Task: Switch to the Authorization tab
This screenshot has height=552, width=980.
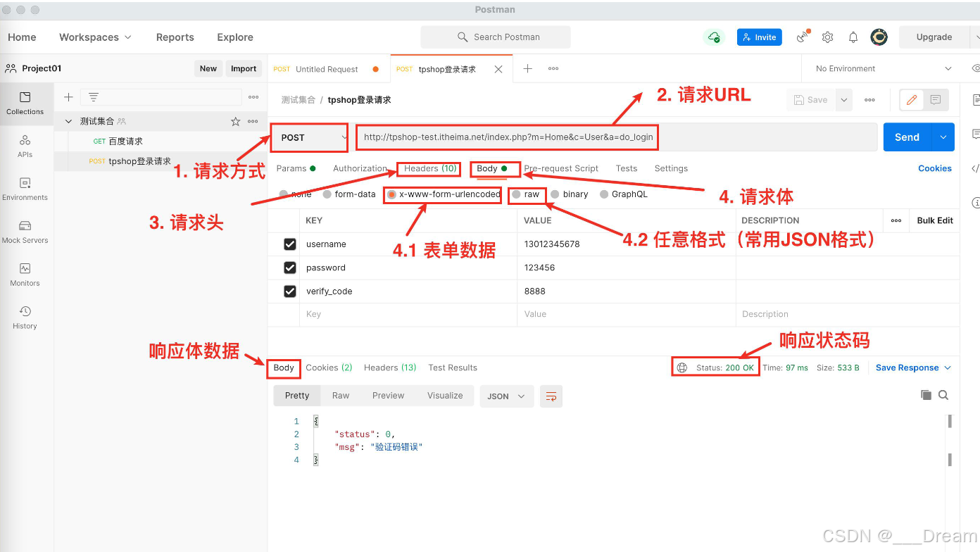Action: tap(360, 168)
